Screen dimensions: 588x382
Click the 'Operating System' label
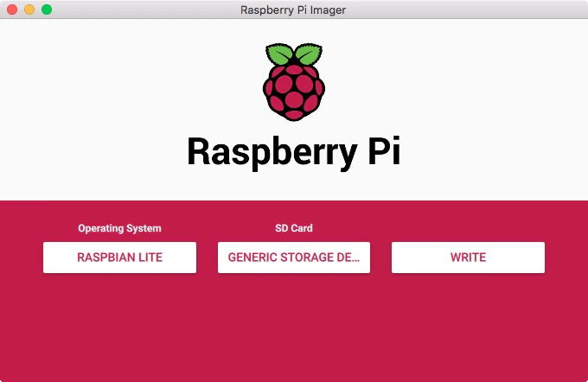119,228
